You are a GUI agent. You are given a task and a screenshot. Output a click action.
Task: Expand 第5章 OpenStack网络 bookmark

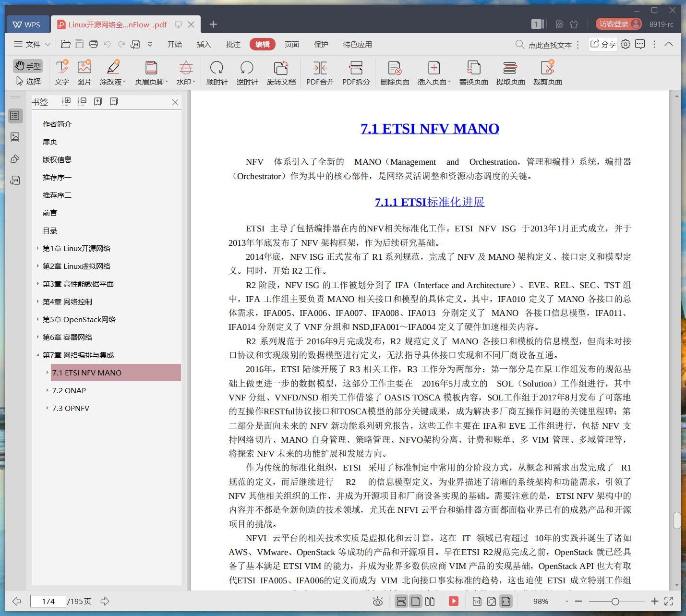coord(38,319)
